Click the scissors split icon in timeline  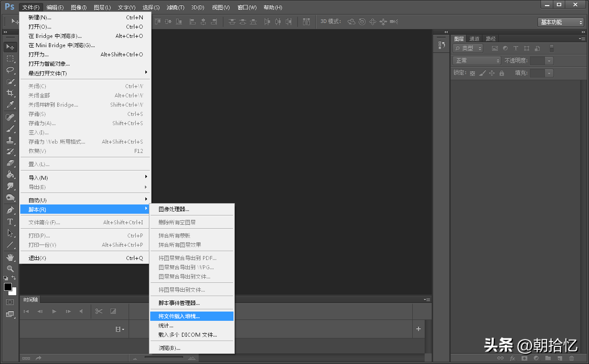(99, 311)
